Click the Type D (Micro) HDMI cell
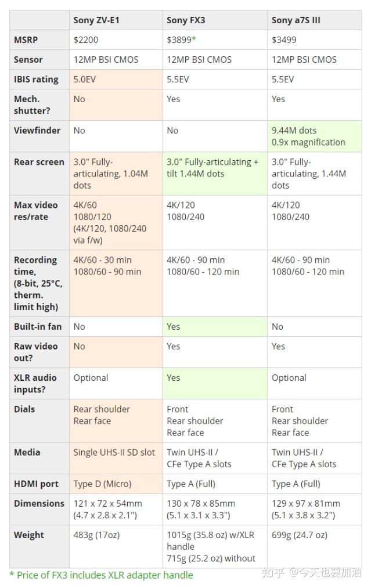This screenshot has height=588, width=371. coord(103,484)
